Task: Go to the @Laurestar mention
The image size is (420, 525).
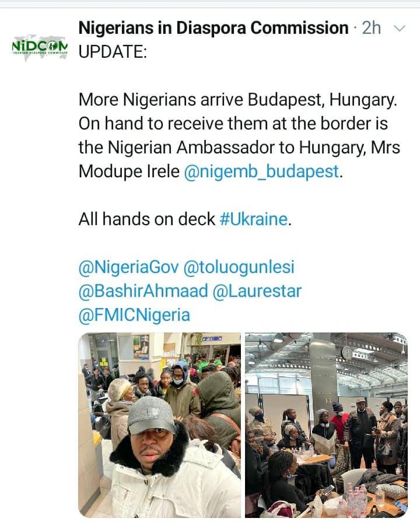Action: point(257,291)
